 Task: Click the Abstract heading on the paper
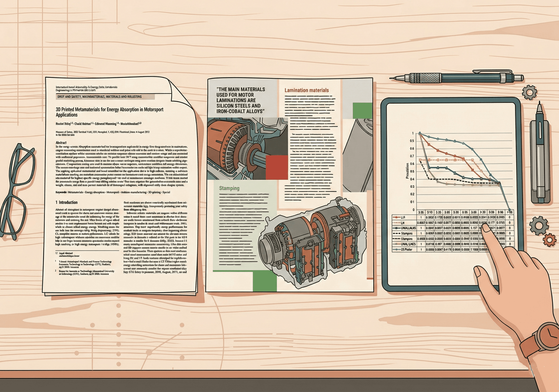point(61,143)
